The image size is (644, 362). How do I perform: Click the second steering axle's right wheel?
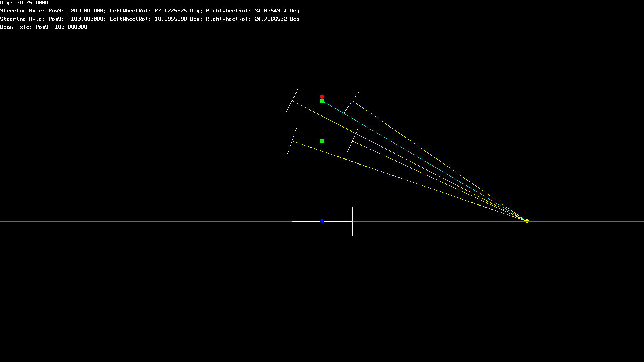click(x=352, y=141)
